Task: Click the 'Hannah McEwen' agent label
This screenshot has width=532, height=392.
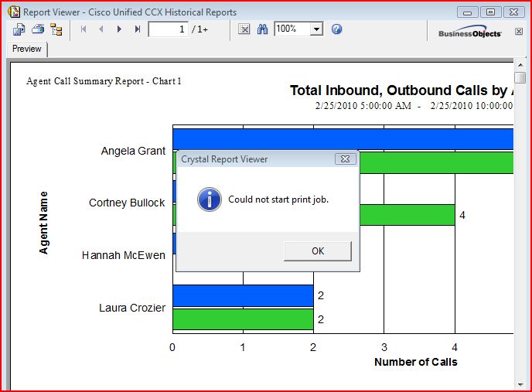Action: [124, 255]
